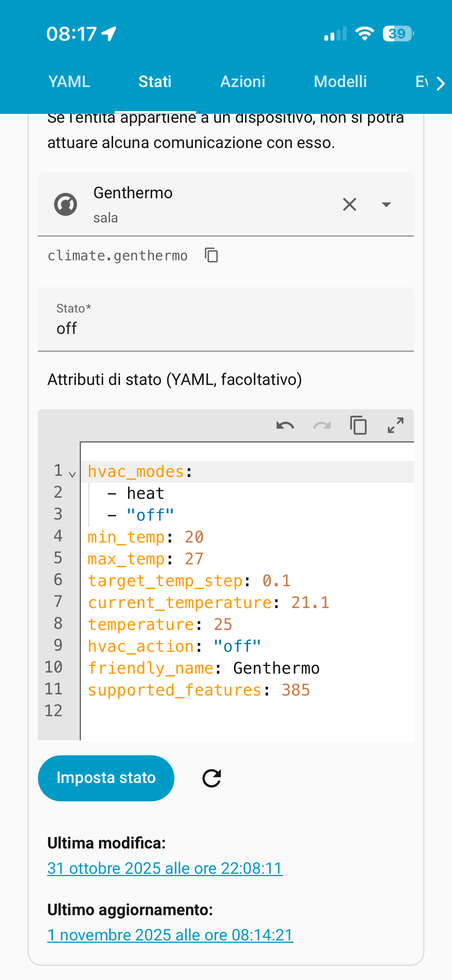
Task: Go to the Modelli tab
Action: 340,82
